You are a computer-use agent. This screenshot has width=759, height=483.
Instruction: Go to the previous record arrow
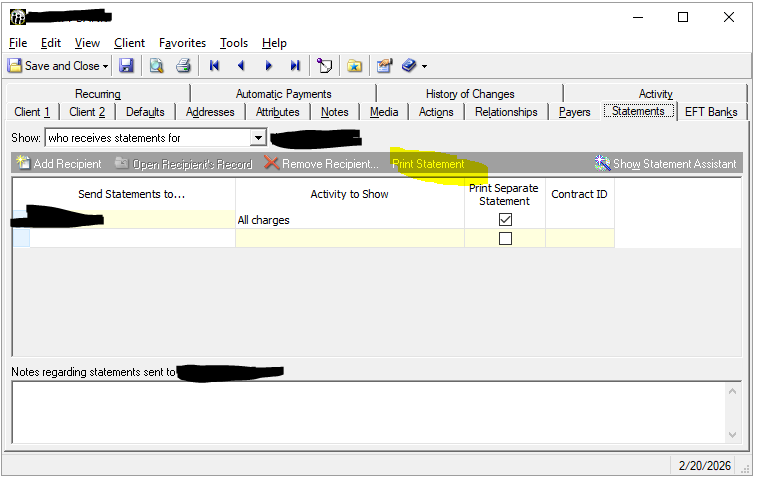[x=241, y=66]
